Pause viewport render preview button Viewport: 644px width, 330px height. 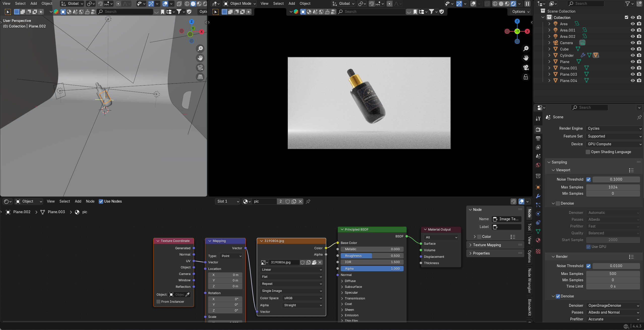coord(527,4)
